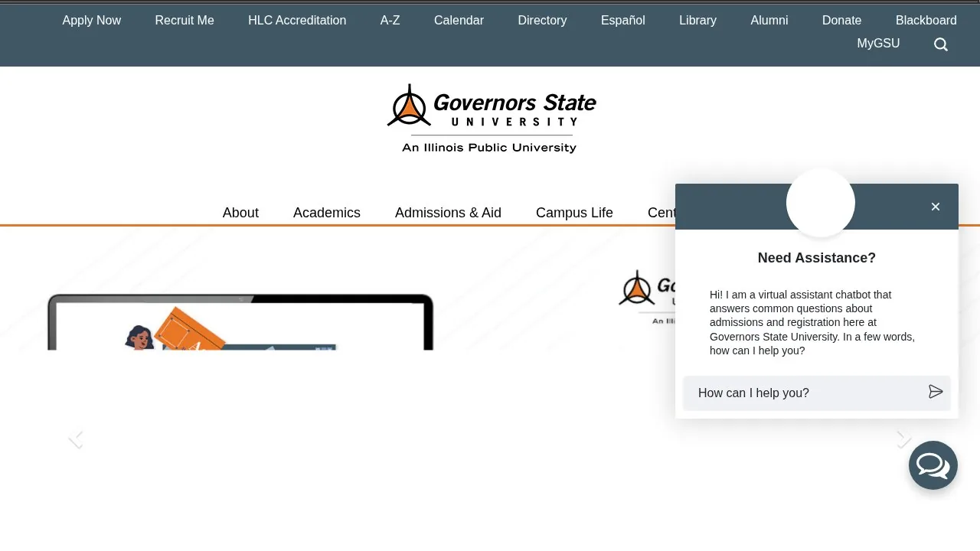Image resolution: width=980 pixels, height=551 pixels.
Task: Open Blackboard link
Action: coord(926,21)
